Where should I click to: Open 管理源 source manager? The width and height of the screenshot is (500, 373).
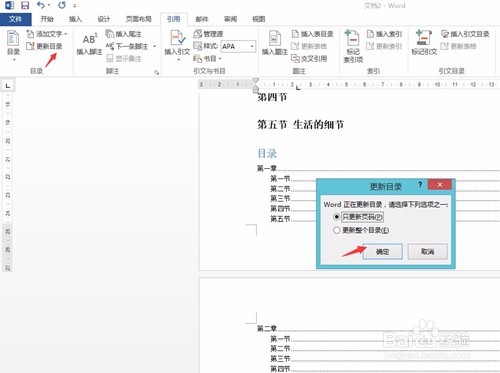tap(208, 34)
